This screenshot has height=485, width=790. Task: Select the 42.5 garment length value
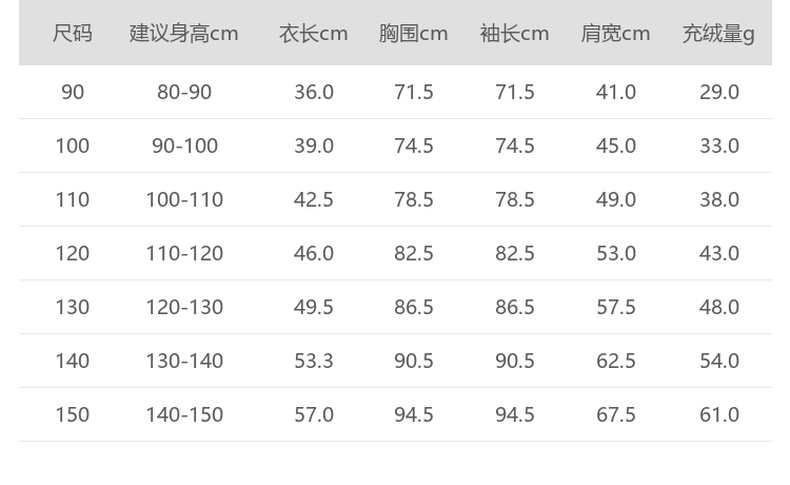(x=313, y=200)
